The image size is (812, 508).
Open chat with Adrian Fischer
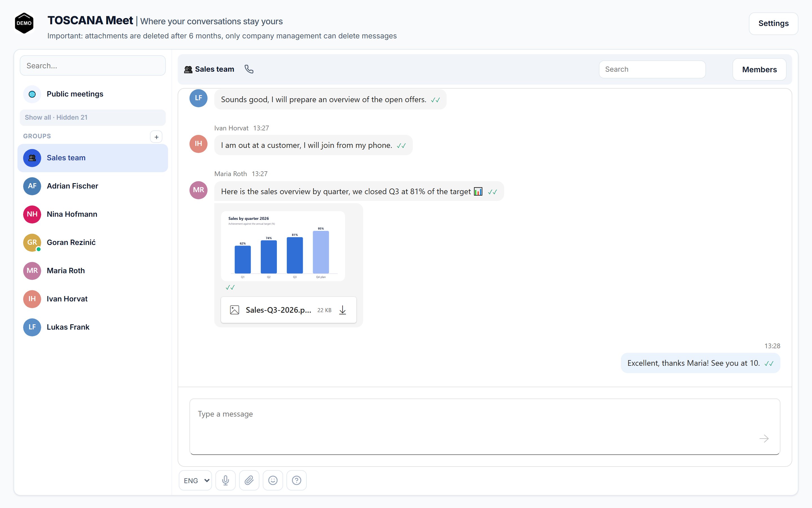tap(92, 186)
